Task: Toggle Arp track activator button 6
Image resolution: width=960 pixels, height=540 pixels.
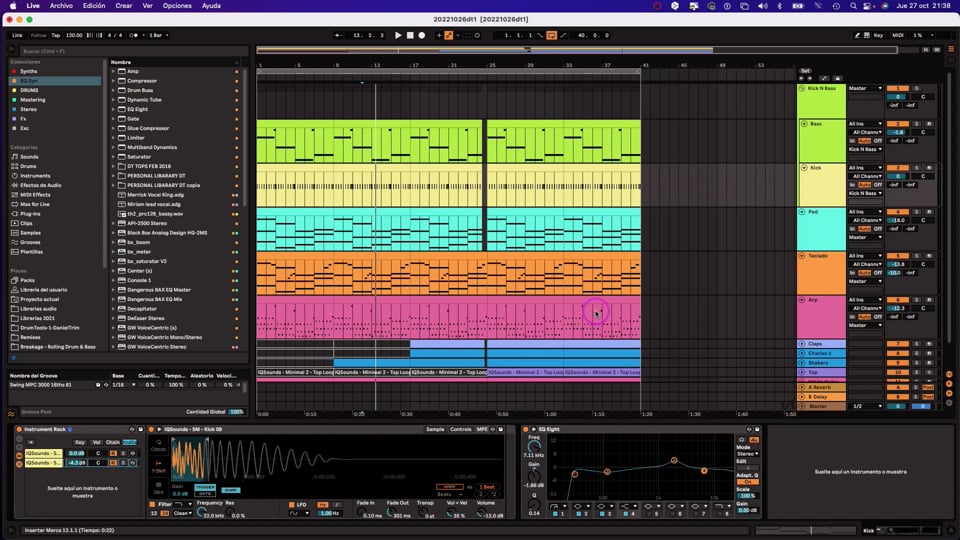Action: click(x=898, y=300)
